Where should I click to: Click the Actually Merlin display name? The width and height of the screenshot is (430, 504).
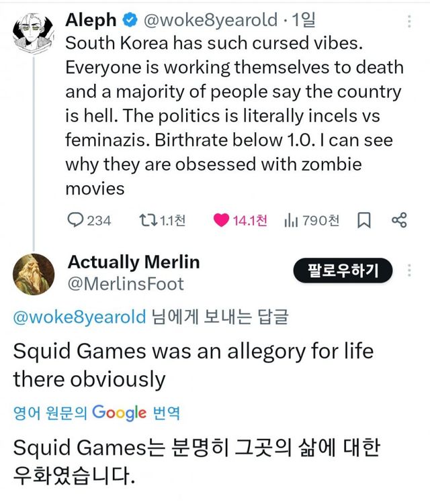pos(134,262)
